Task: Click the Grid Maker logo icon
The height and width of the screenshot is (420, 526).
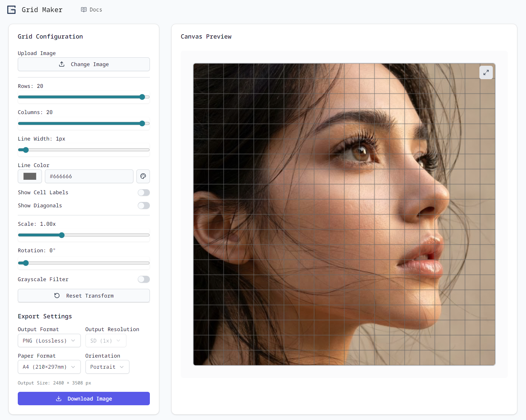Action: pos(11,10)
